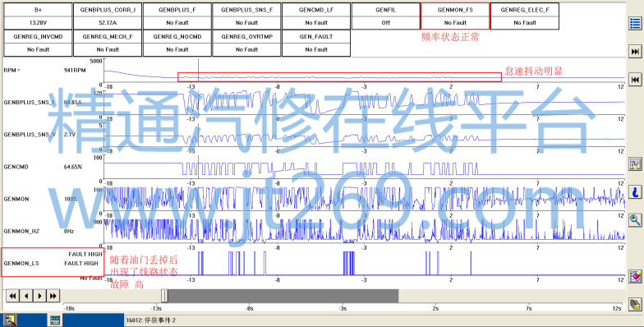
Task: Jump to the end with the skip-forward icon
Action: 635,51
